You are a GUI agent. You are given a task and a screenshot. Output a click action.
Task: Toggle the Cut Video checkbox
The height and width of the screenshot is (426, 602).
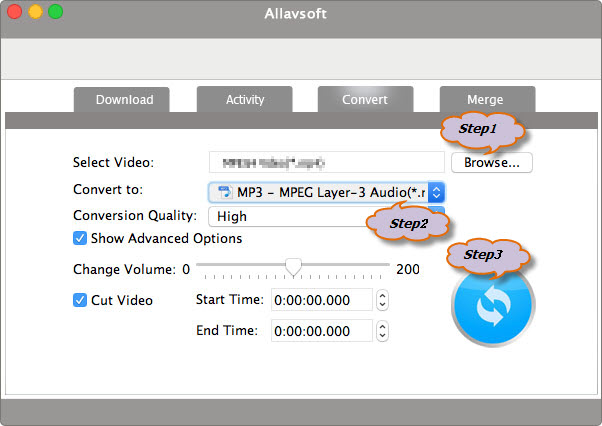(80, 300)
